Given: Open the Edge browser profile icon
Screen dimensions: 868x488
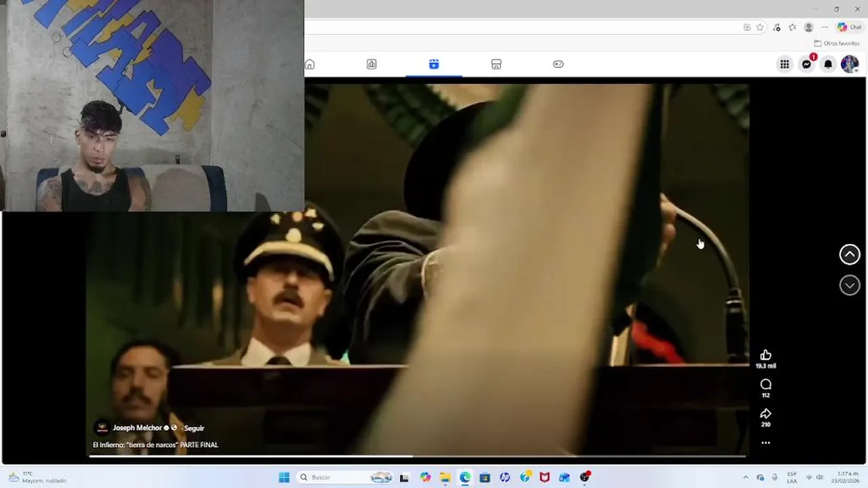Looking at the screenshot, I should (x=808, y=27).
